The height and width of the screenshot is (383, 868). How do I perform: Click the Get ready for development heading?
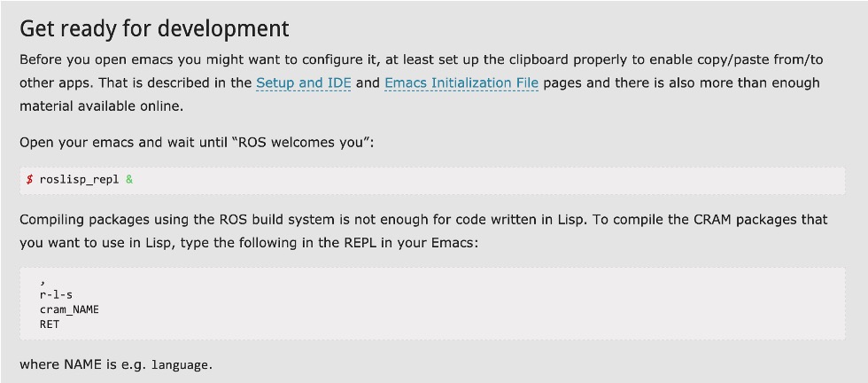pyautogui.click(x=154, y=27)
